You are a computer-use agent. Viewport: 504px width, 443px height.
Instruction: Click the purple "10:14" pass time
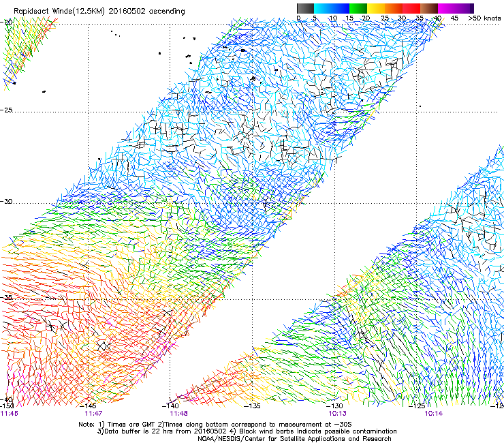point(433,414)
